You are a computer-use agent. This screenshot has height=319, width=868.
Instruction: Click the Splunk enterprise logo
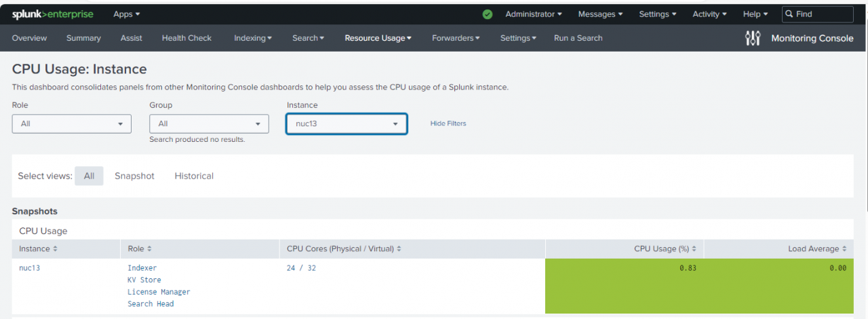point(53,14)
